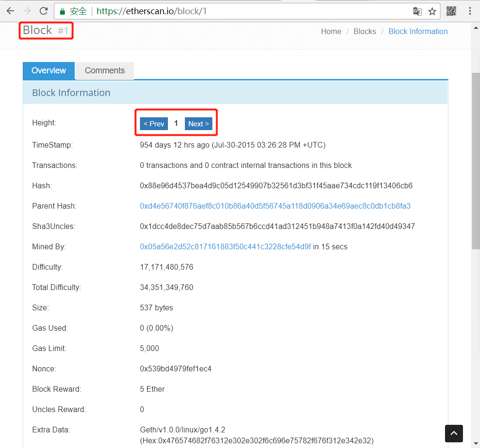Click the page scrollbar thumb

click(x=476, y=161)
